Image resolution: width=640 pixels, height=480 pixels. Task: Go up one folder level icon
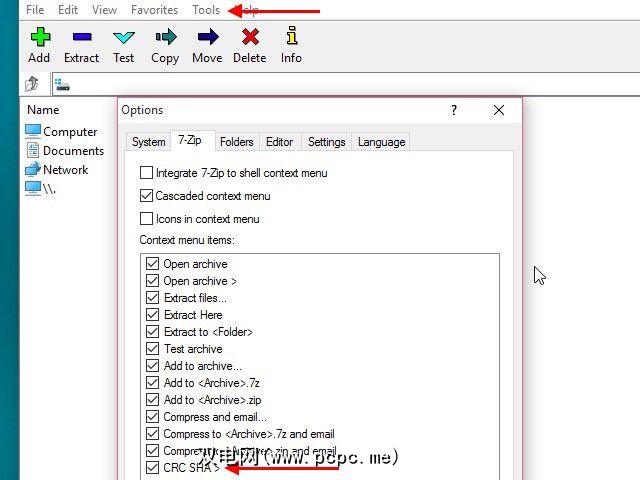[x=32, y=84]
